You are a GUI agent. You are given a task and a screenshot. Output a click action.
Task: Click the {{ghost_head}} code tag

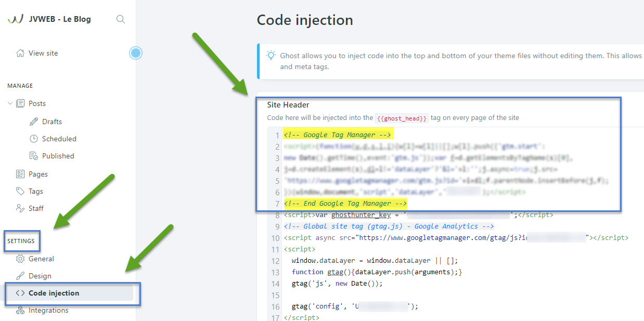pos(402,118)
